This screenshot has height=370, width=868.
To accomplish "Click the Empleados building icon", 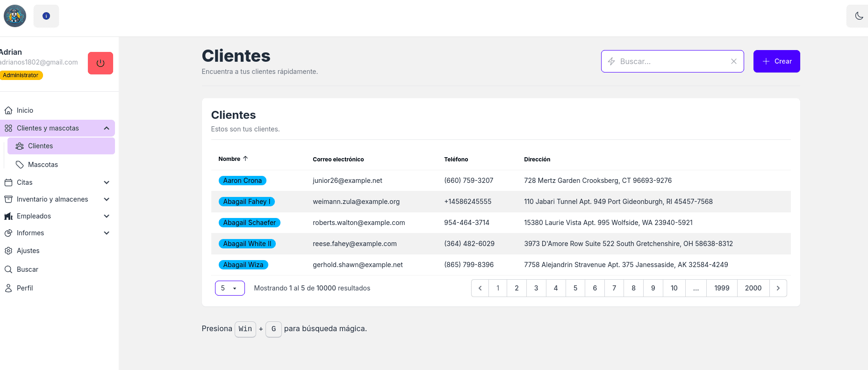I will pyautogui.click(x=8, y=216).
